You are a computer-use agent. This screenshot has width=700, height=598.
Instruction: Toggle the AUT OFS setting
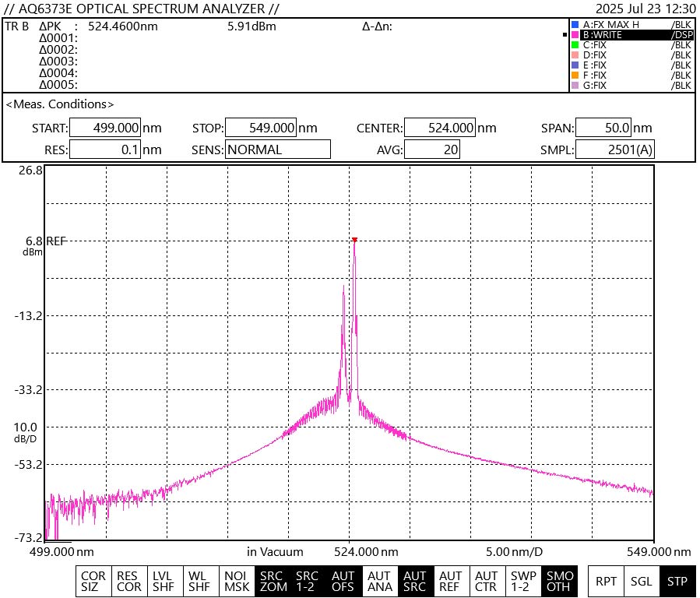pyautogui.click(x=343, y=582)
